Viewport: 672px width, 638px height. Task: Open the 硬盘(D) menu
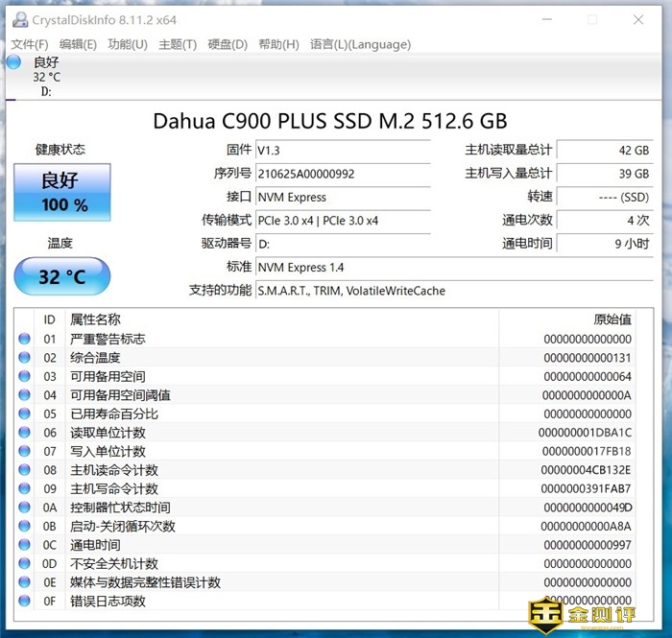click(x=228, y=44)
